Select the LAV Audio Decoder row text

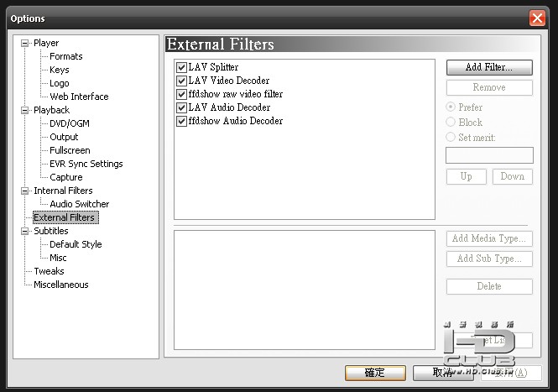point(229,107)
